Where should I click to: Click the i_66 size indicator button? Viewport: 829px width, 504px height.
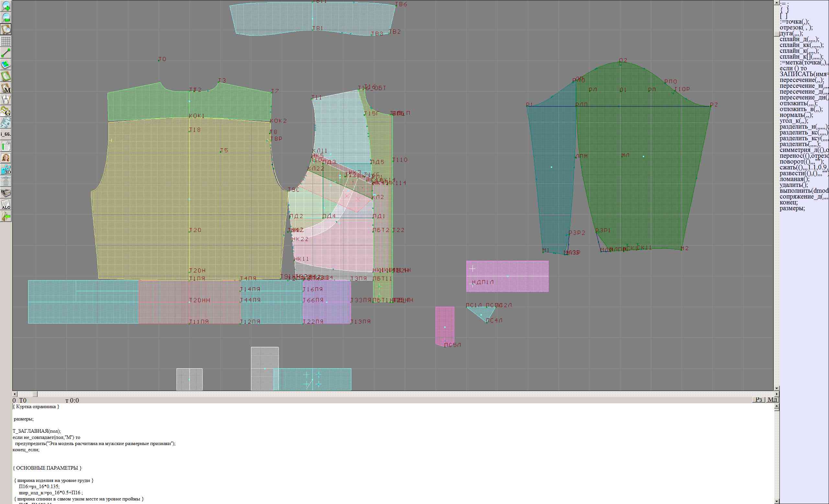6,134
